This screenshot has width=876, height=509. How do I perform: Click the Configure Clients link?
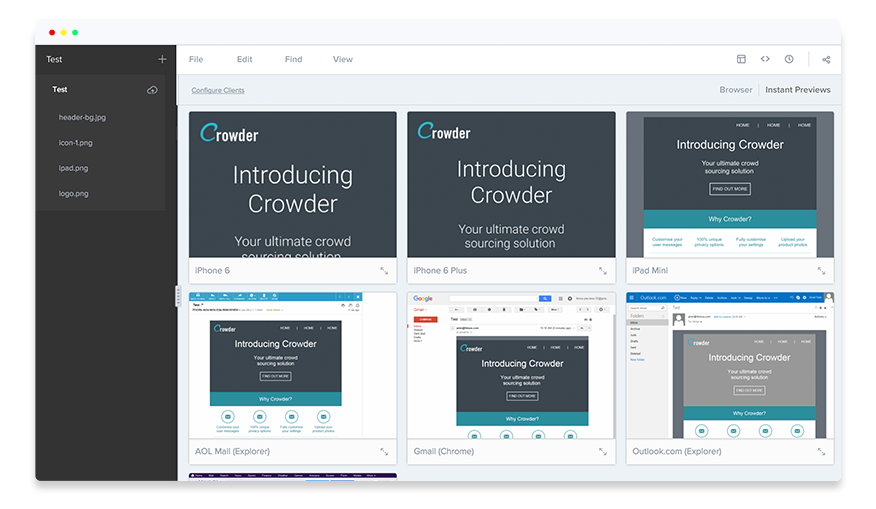click(218, 91)
